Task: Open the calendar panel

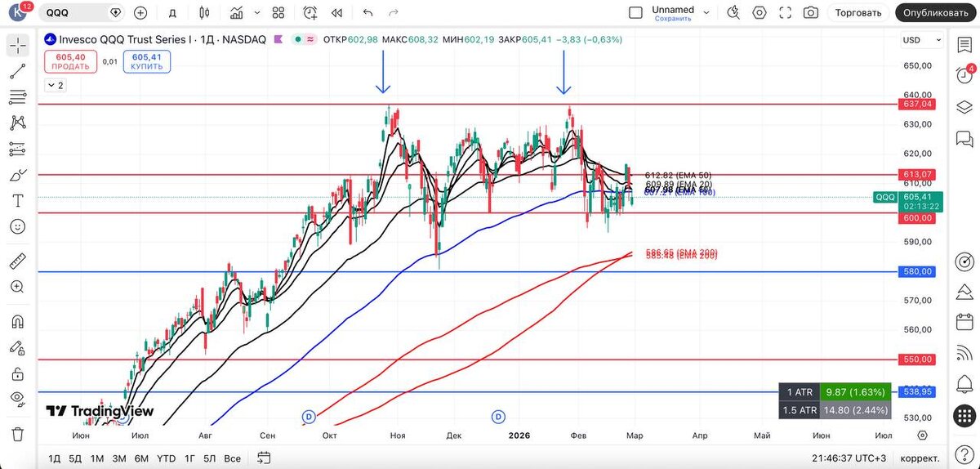Action: (964, 322)
